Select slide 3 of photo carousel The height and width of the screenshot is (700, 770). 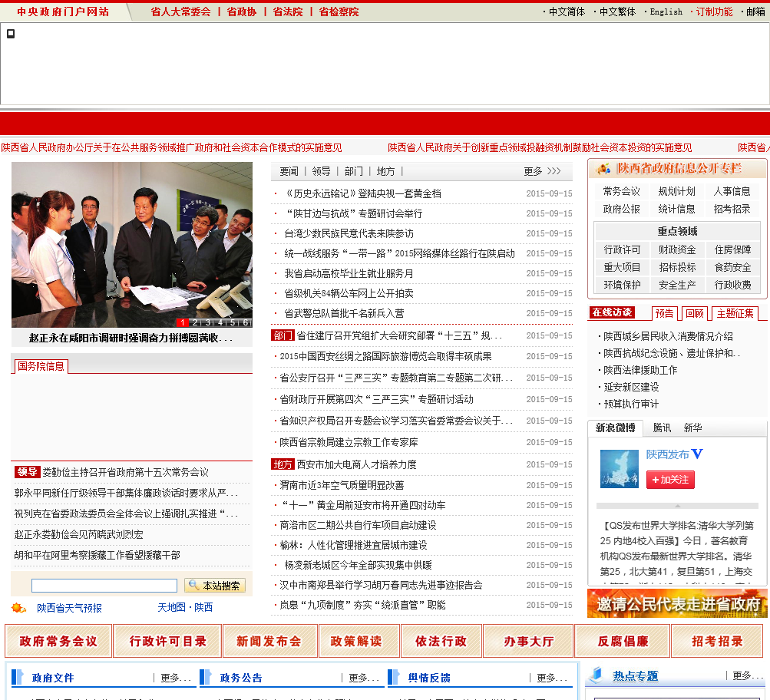208,322
